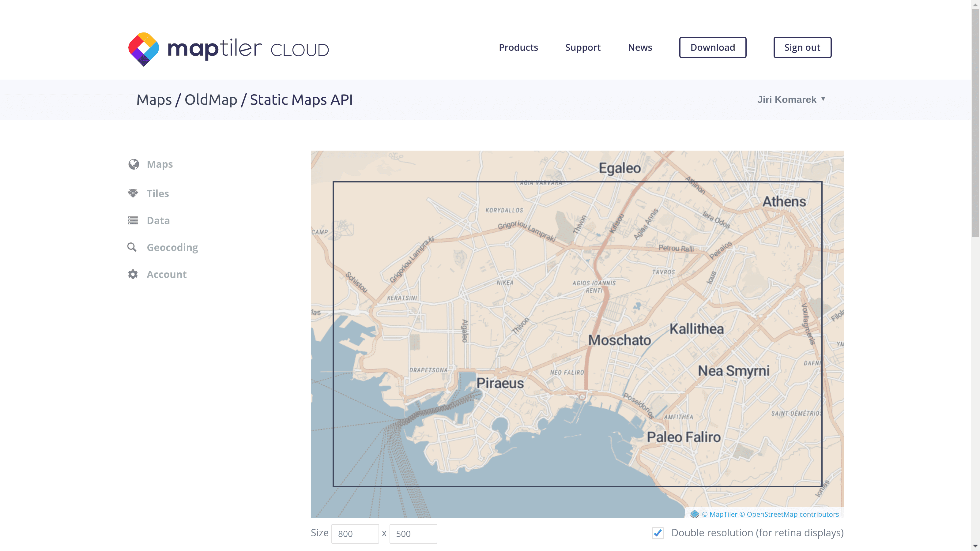Click the MapTiler copyright link
The height and width of the screenshot is (551, 980).
coord(721,514)
